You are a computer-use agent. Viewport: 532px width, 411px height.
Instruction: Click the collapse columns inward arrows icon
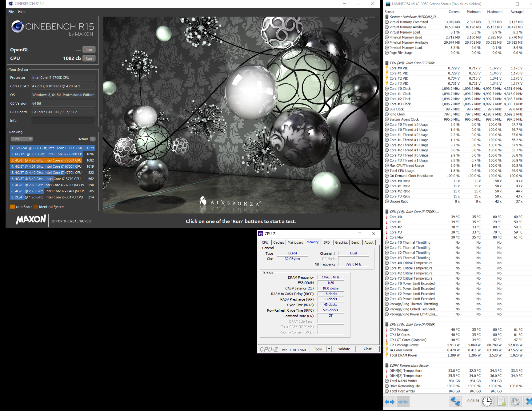(403, 401)
